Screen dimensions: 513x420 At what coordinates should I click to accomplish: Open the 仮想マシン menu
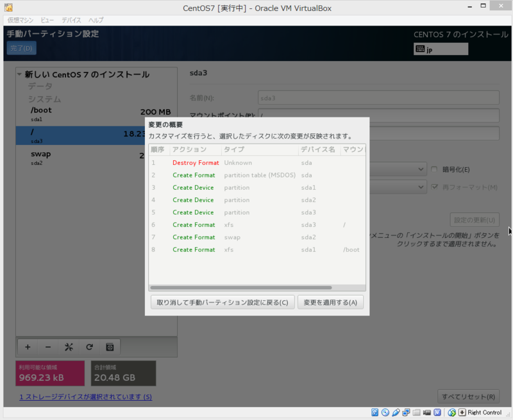point(21,20)
